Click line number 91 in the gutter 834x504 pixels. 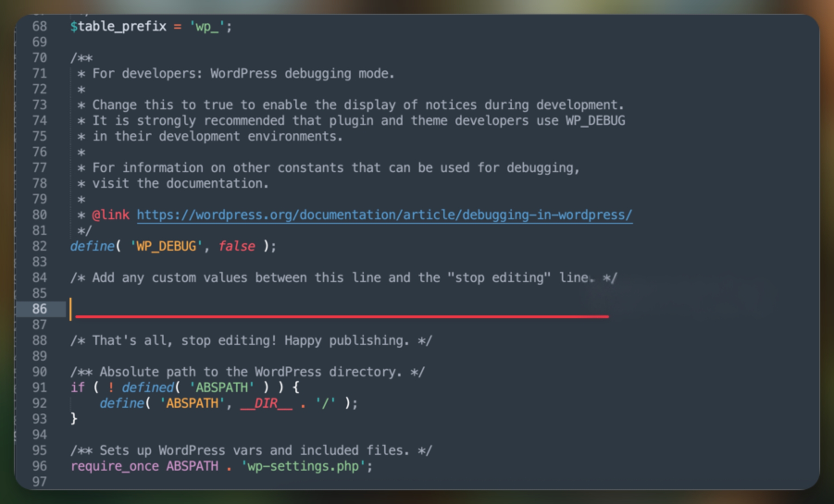pos(40,387)
